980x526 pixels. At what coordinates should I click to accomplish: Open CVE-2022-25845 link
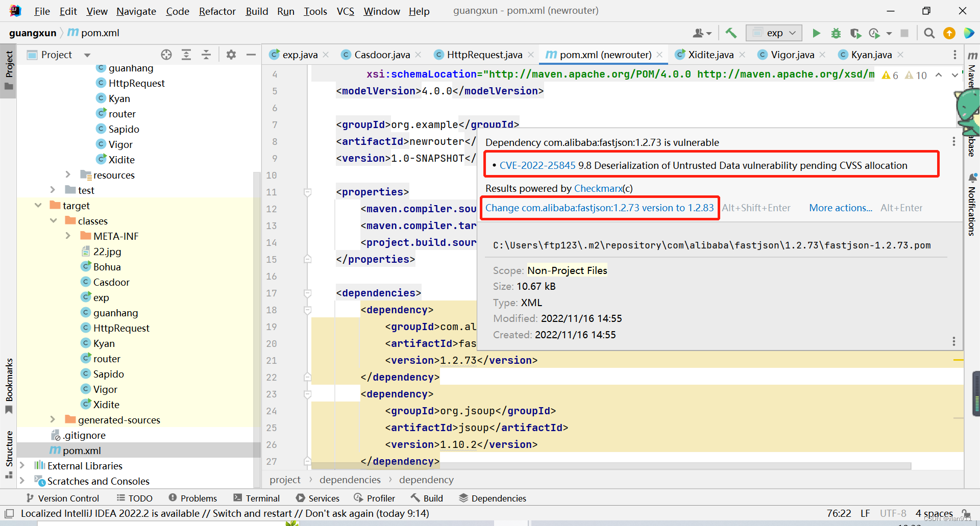(537, 165)
